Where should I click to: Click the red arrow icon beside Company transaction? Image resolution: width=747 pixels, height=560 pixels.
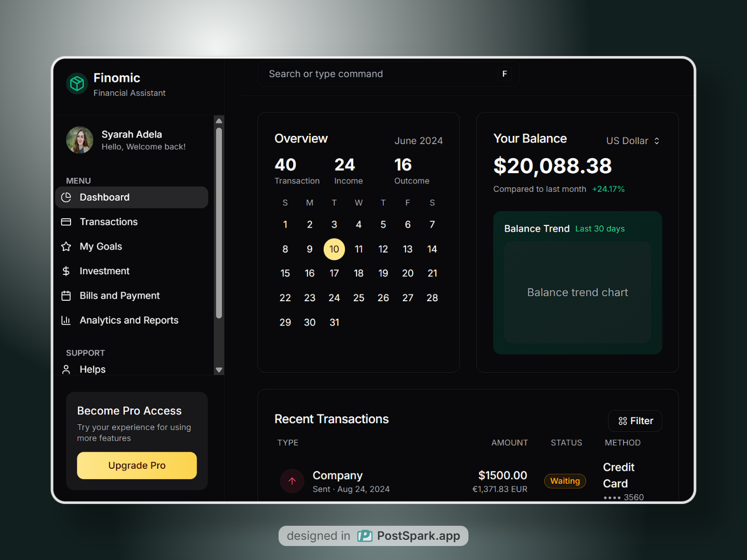tap(292, 481)
